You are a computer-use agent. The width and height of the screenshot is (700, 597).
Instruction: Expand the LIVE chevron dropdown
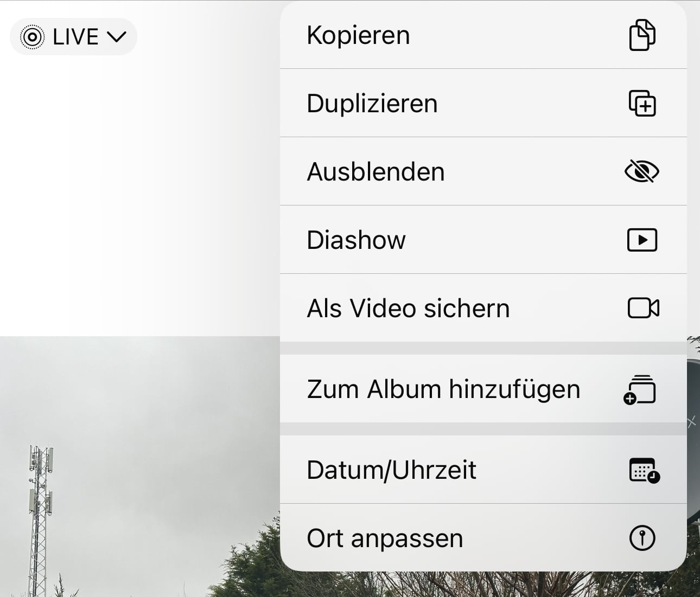pos(117,37)
